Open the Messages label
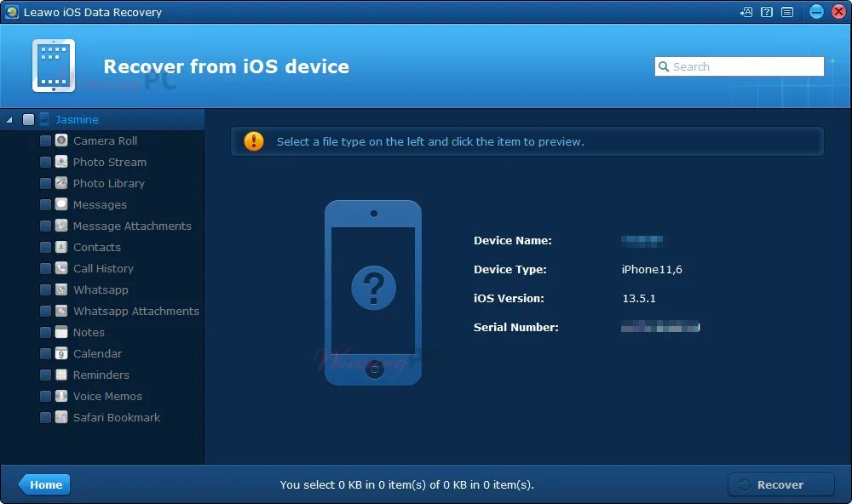This screenshot has width=852, height=504. click(100, 204)
